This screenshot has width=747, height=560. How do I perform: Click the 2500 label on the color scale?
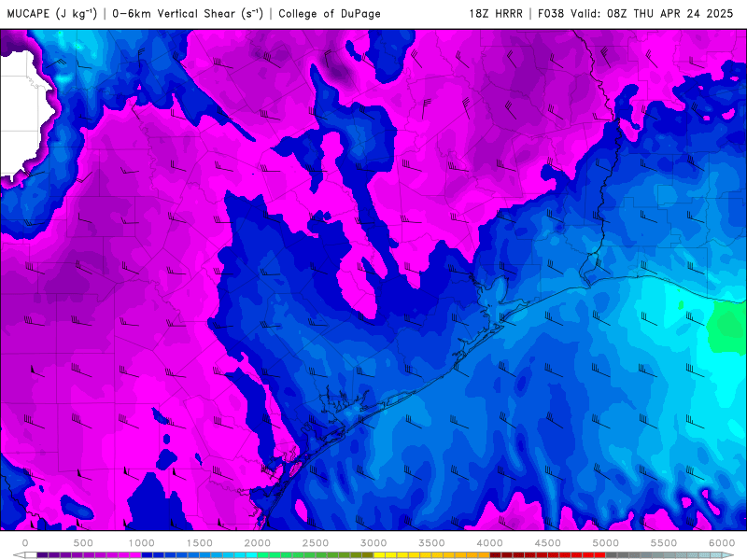click(x=316, y=543)
